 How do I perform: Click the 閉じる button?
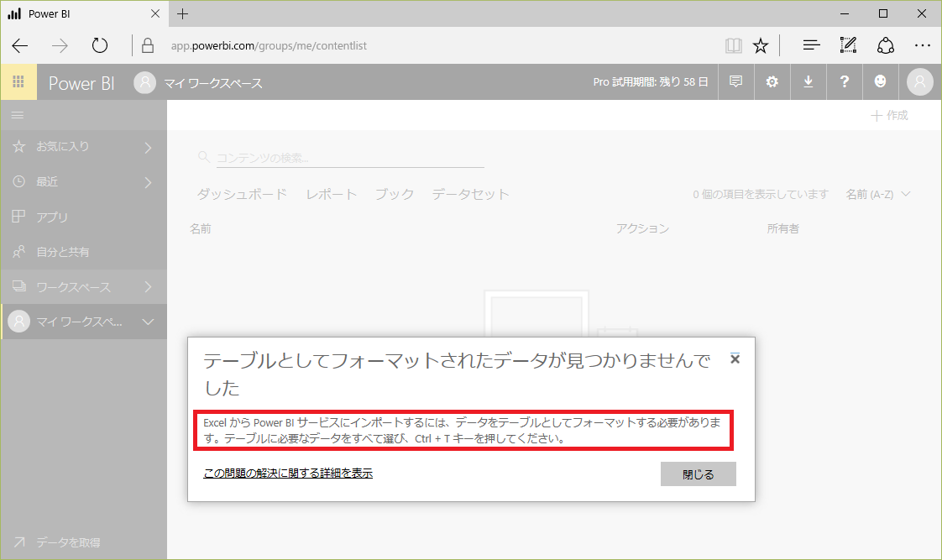pyautogui.click(x=698, y=474)
